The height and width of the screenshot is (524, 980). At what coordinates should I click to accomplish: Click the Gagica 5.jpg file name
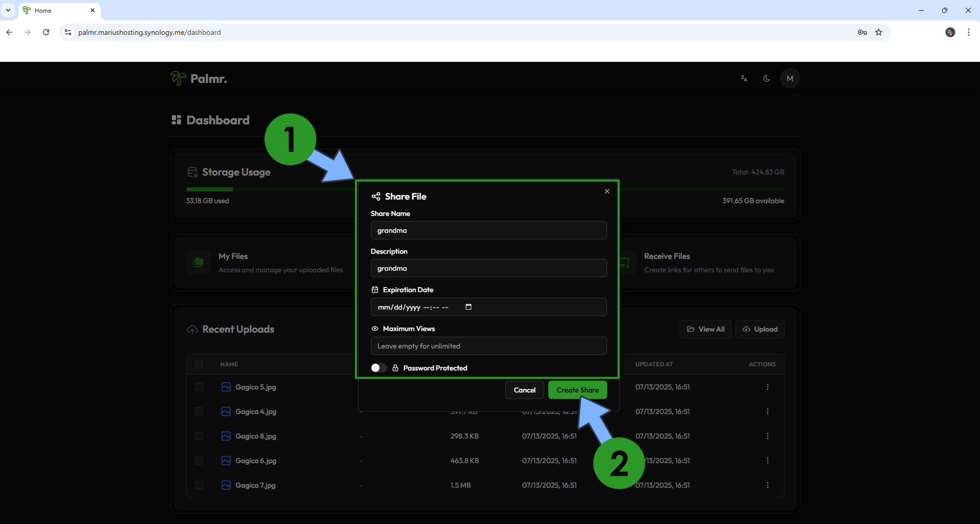coord(256,387)
